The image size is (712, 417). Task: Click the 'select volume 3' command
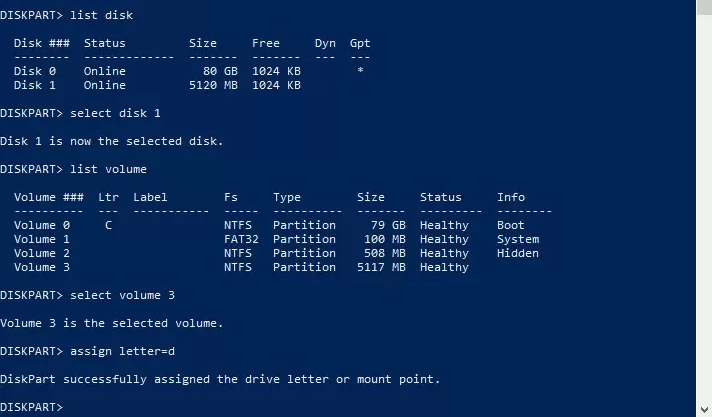[122, 295]
